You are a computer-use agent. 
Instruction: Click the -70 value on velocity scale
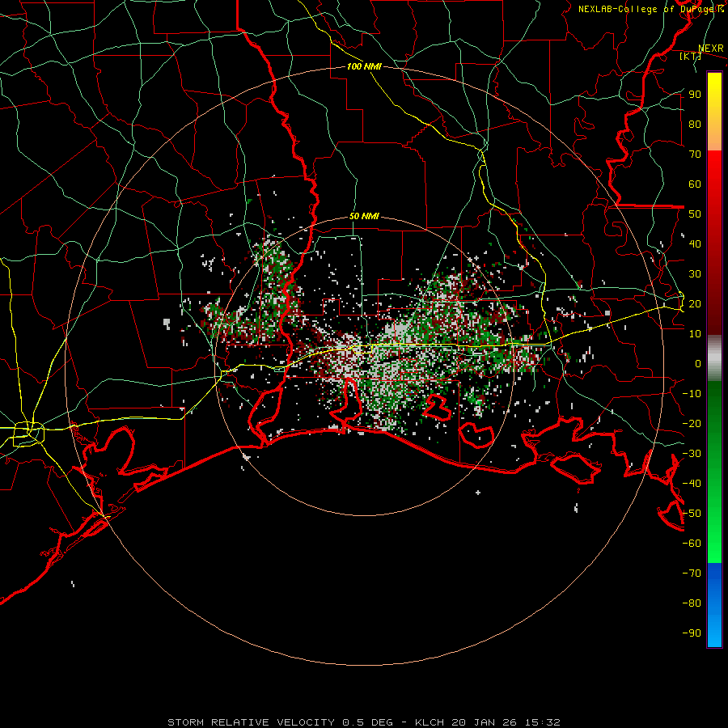(692, 574)
